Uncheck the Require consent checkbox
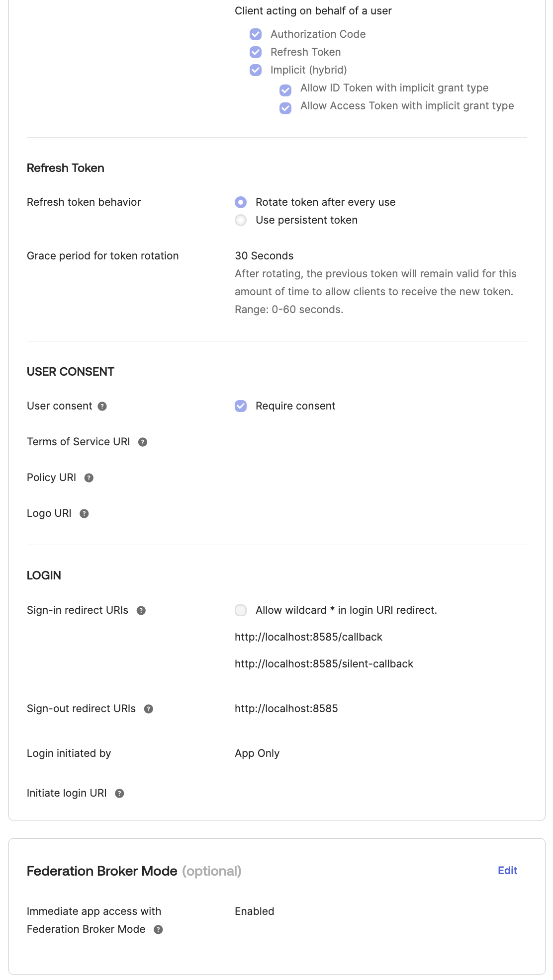This screenshot has width=553, height=980. coord(241,406)
